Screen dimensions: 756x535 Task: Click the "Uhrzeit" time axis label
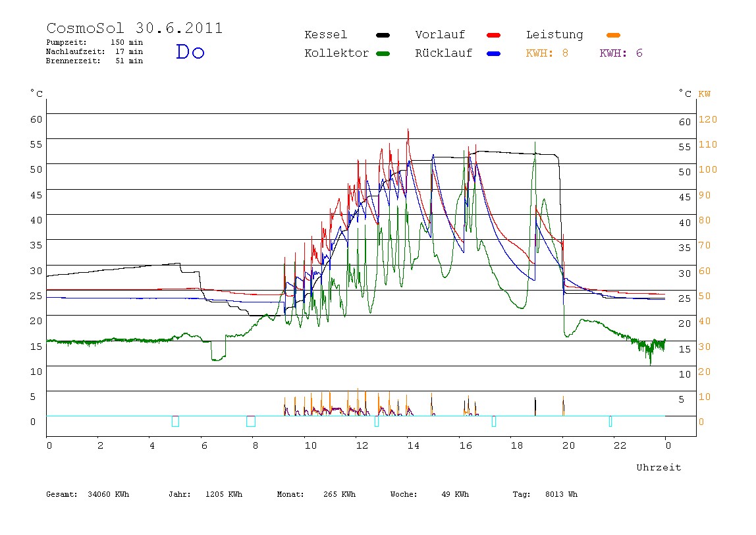[659, 467]
